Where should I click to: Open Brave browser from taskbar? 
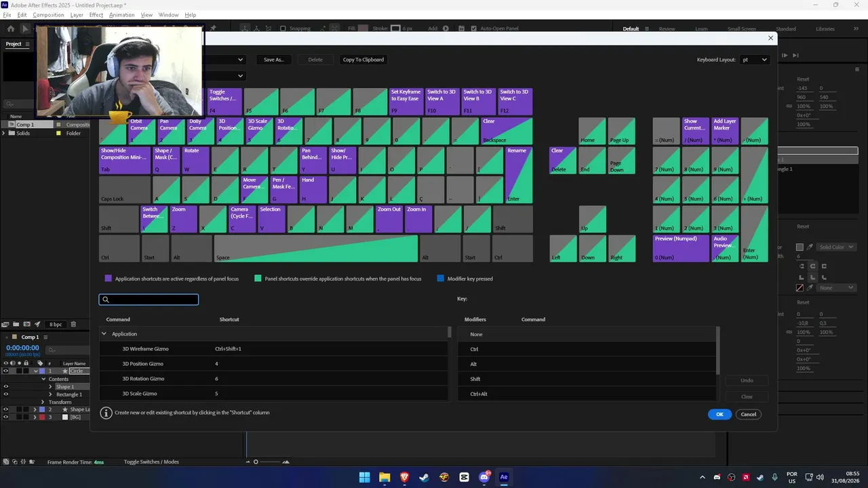[404, 477]
